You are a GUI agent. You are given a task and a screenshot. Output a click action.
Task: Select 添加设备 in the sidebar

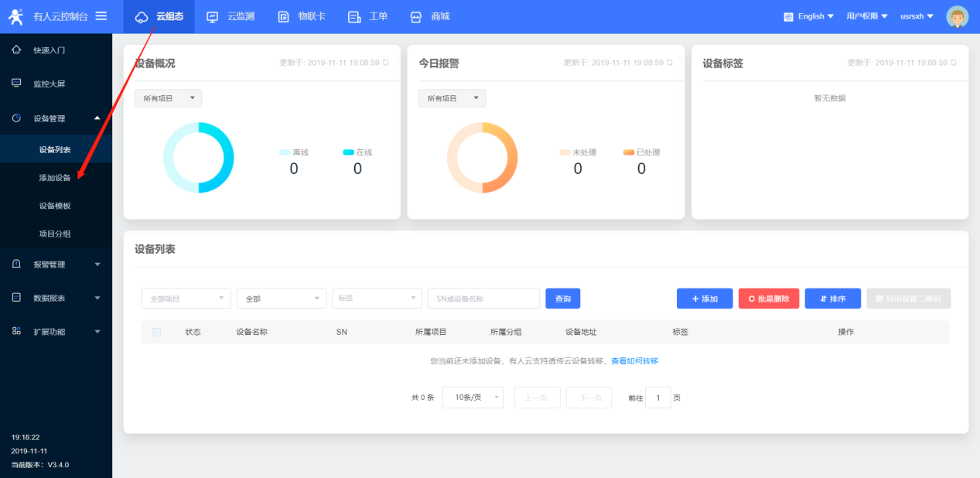coord(55,178)
